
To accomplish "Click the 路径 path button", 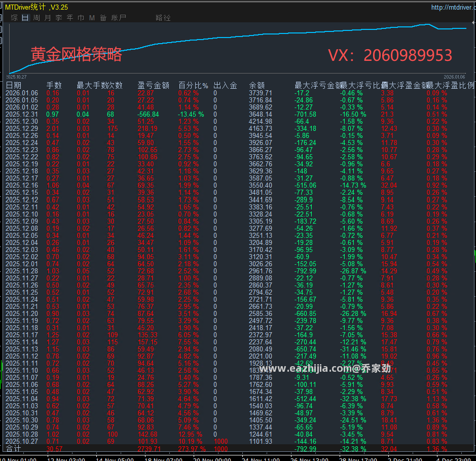I will point(163,18).
